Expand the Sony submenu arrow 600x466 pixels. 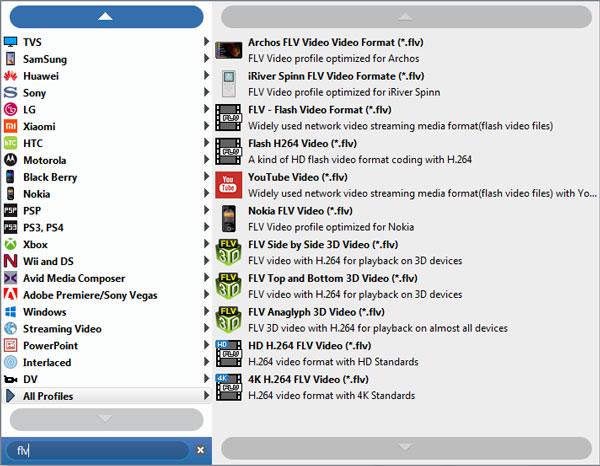point(206,92)
